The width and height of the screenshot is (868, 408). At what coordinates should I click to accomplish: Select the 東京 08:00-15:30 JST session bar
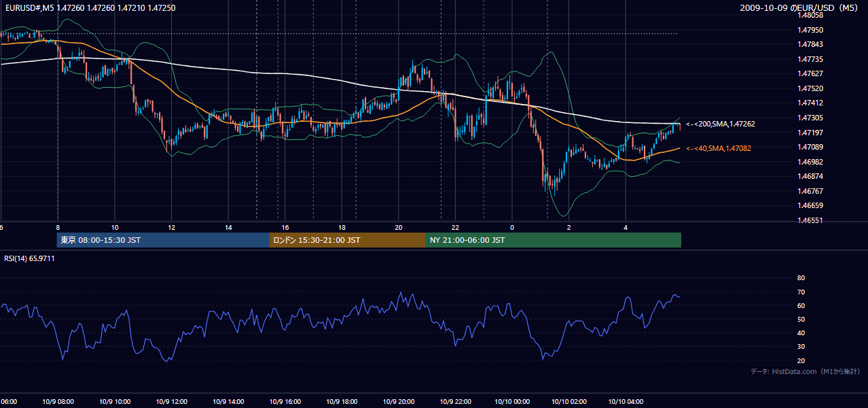pos(163,240)
